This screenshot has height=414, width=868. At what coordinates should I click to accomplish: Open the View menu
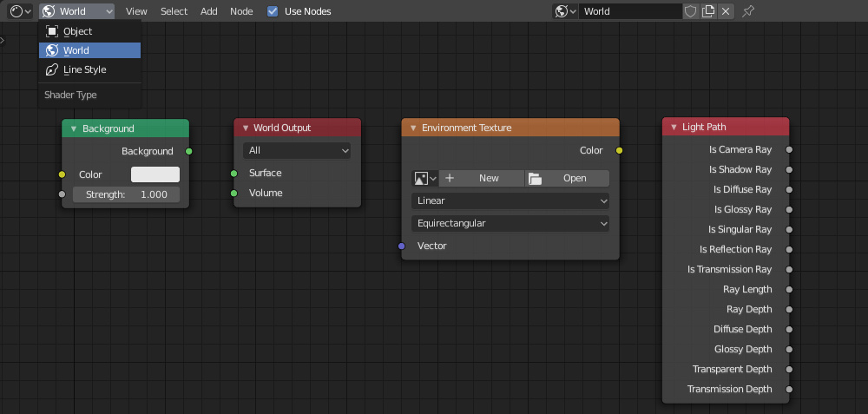click(136, 11)
